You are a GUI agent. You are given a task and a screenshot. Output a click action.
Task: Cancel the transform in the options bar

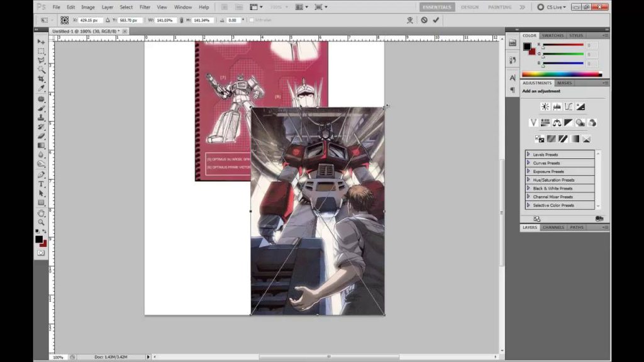(425, 19)
